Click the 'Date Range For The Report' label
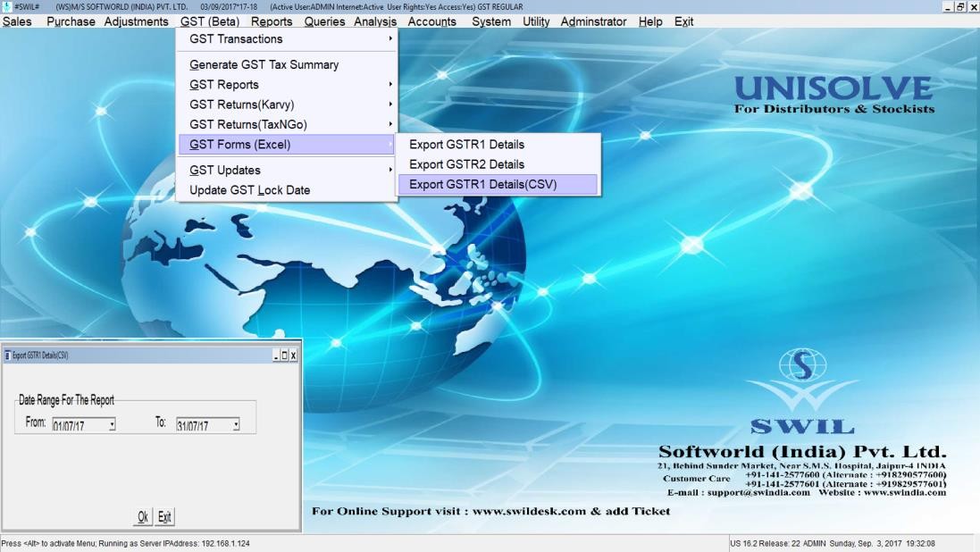980x552 pixels. pyautogui.click(x=66, y=399)
